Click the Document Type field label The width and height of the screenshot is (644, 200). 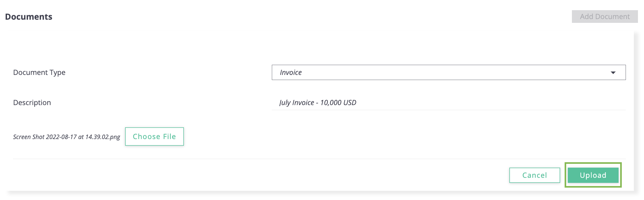click(39, 73)
